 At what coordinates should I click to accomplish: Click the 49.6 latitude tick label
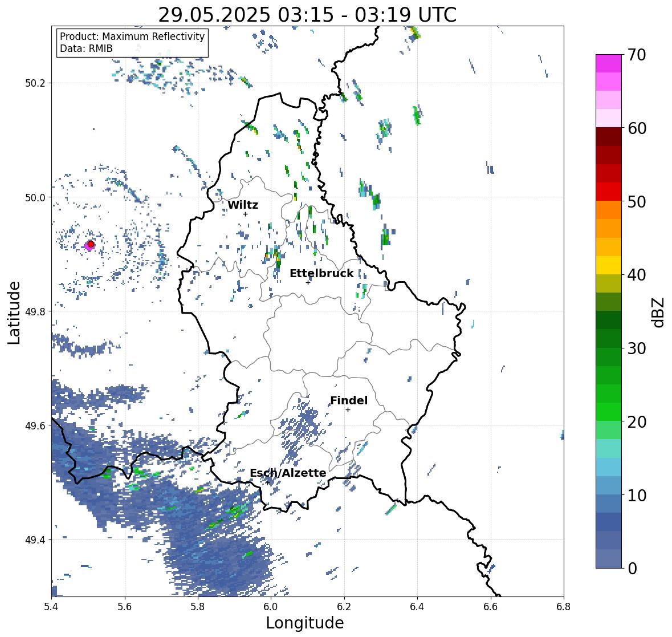[35, 425]
